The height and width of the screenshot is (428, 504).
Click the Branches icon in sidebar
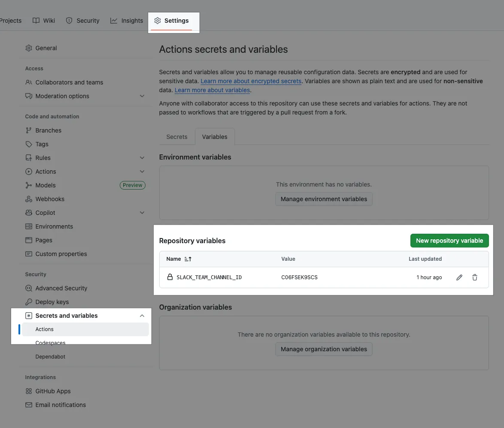coord(29,130)
